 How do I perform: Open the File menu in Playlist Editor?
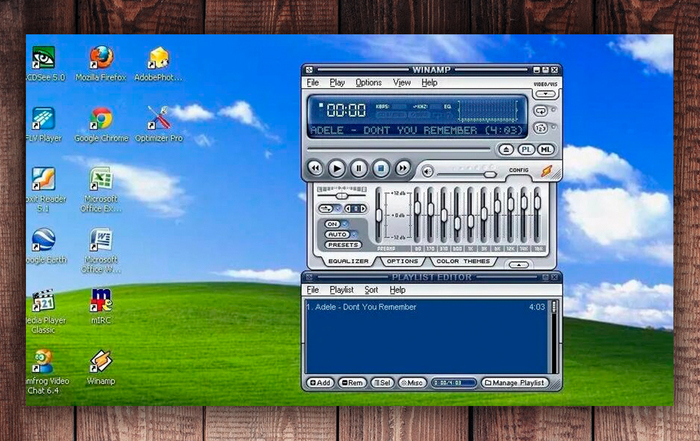(x=313, y=290)
